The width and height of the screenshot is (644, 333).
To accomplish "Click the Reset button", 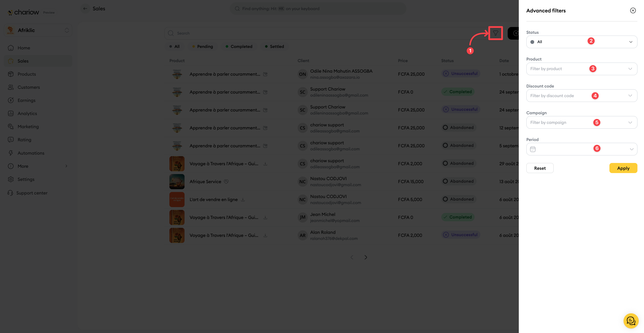I will (x=539, y=168).
